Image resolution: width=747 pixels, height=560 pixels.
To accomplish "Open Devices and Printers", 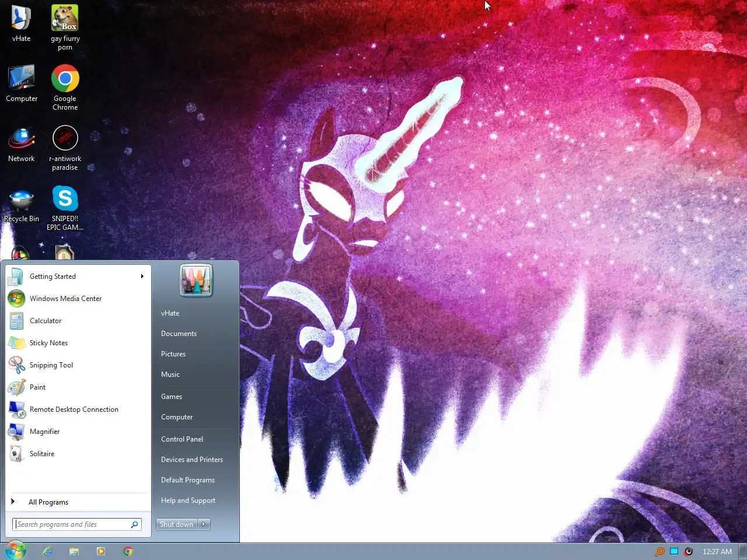I will tap(192, 460).
